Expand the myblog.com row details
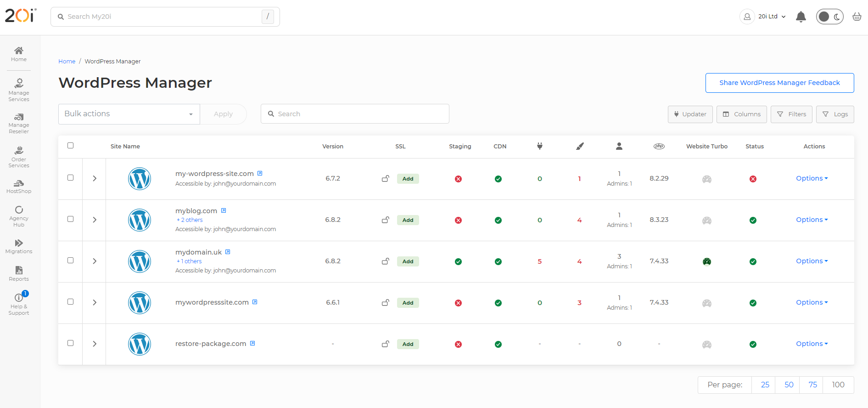This screenshot has height=408, width=868. click(95, 220)
